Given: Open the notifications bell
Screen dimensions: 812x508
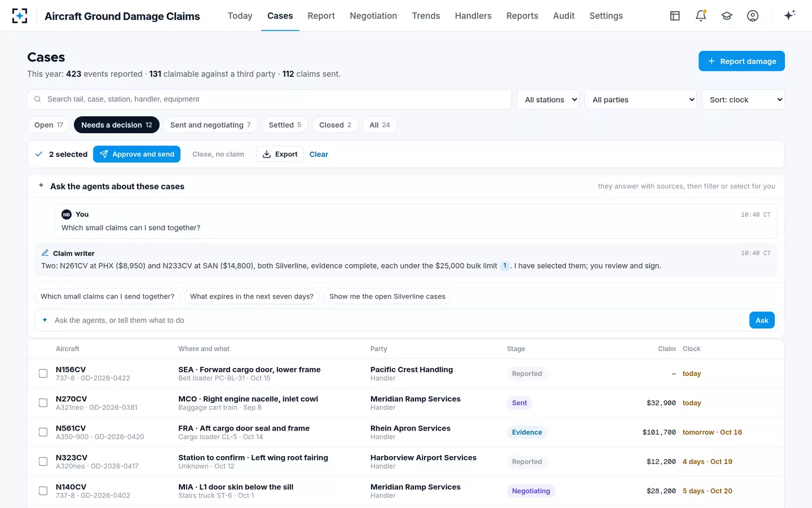Looking at the screenshot, I should tap(701, 16).
